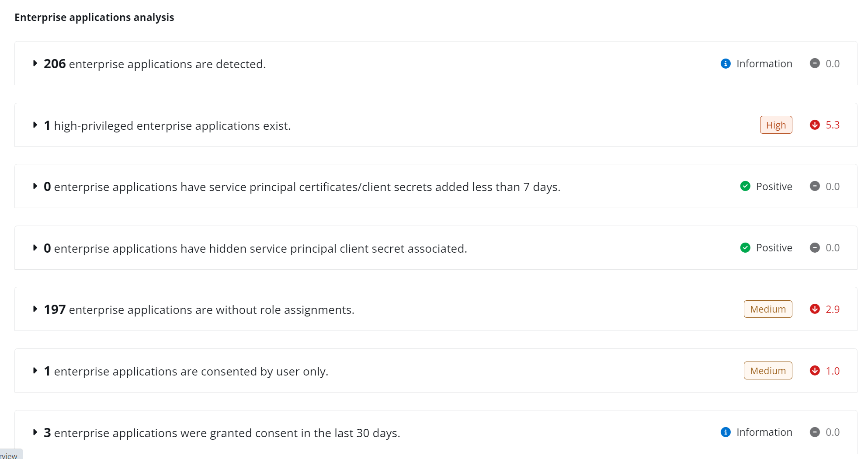
Task: Expand the 206 enterprise applications detected finding
Action: (35, 63)
